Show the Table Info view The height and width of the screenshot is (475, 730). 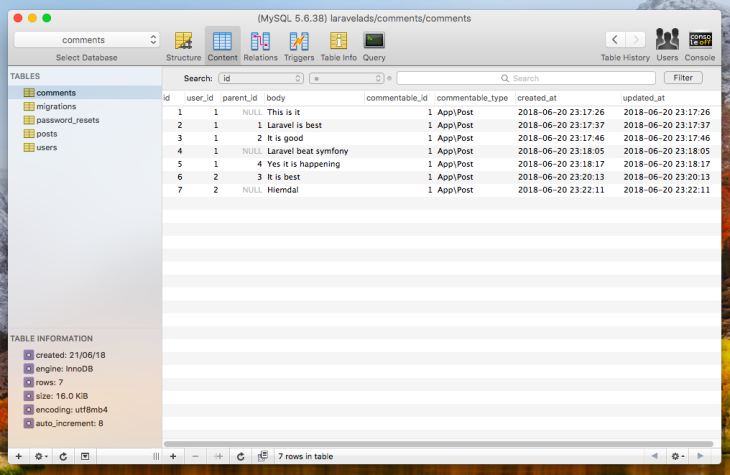pyautogui.click(x=338, y=41)
